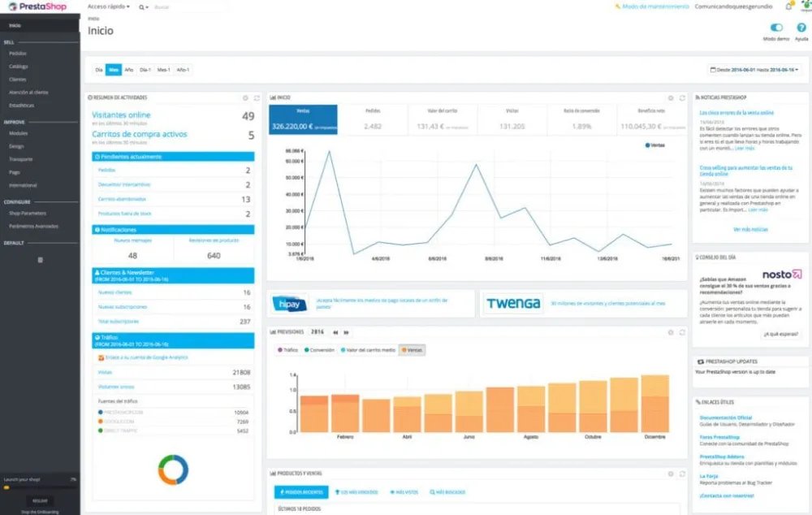Open the Desde/Hasta date range picker
The height and width of the screenshot is (515, 812).
pos(754,69)
